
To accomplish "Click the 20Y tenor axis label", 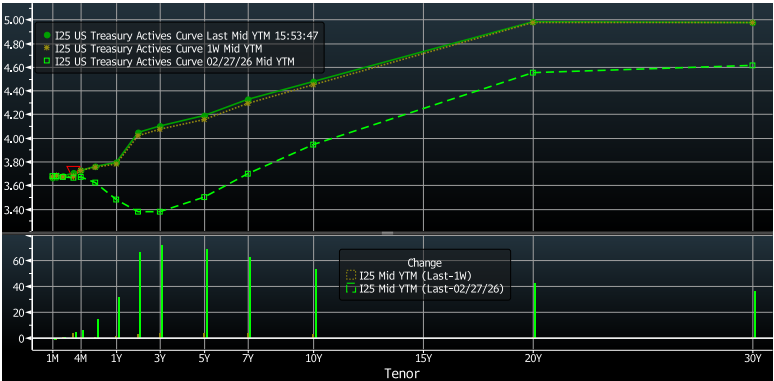I will click(533, 358).
